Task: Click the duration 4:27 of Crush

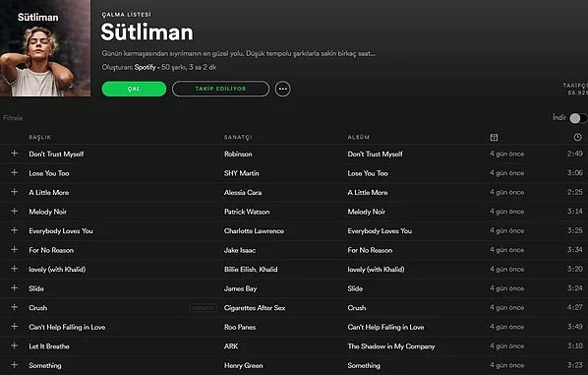Action: [x=575, y=307]
